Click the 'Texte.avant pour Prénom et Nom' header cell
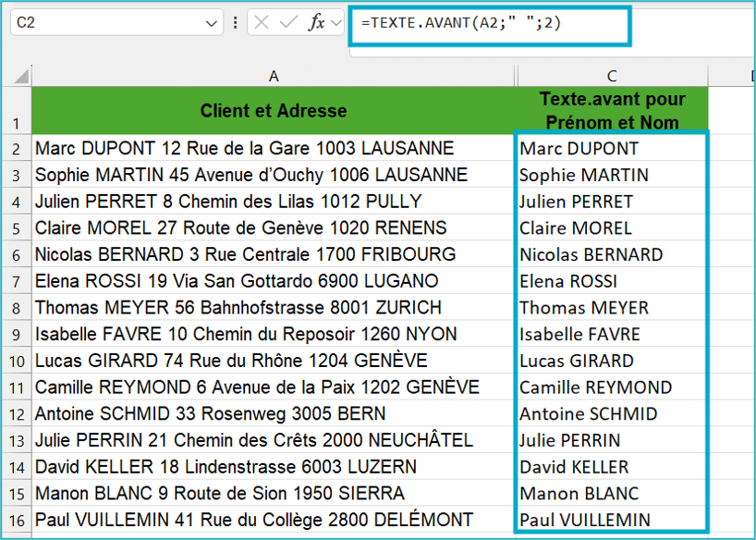This screenshot has width=756, height=540. click(613, 111)
